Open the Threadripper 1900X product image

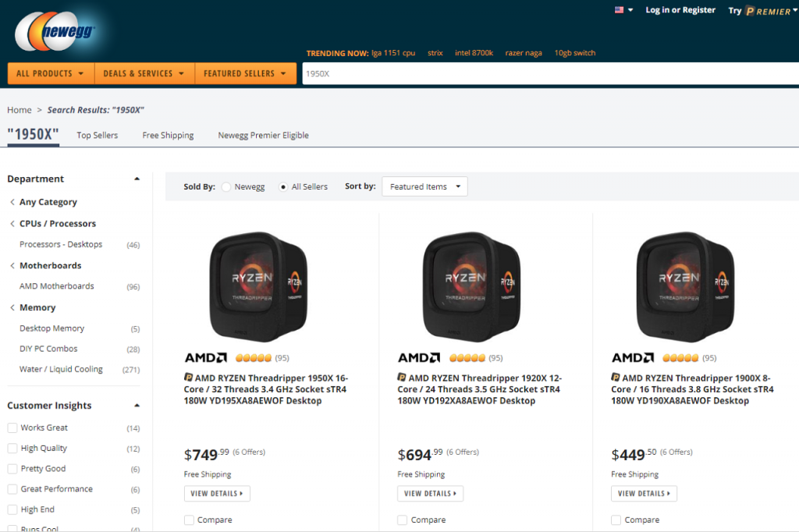point(686,286)
